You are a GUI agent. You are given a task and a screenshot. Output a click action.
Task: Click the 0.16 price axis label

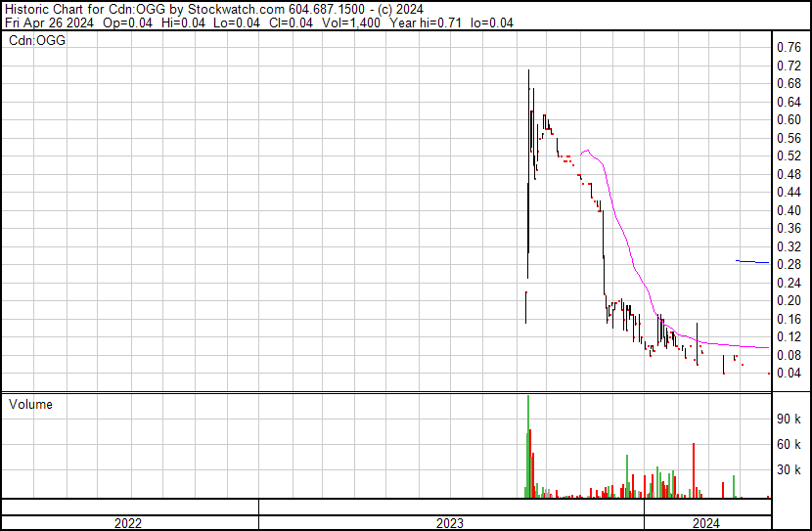(789, 320)
